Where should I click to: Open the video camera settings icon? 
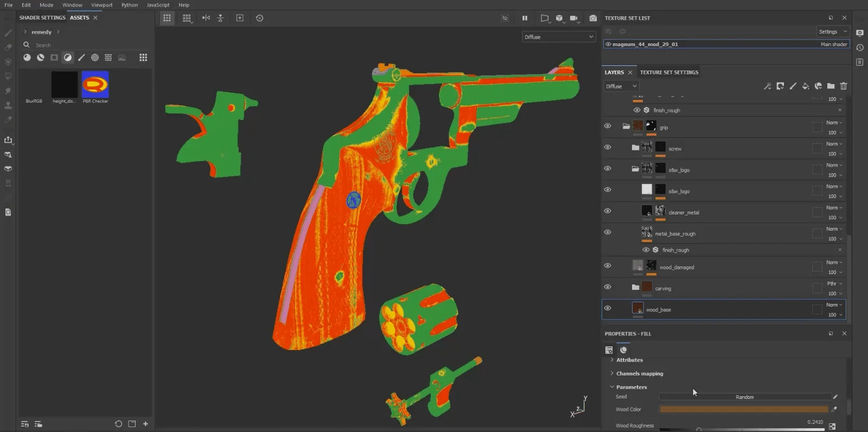[x=574, y=18]
